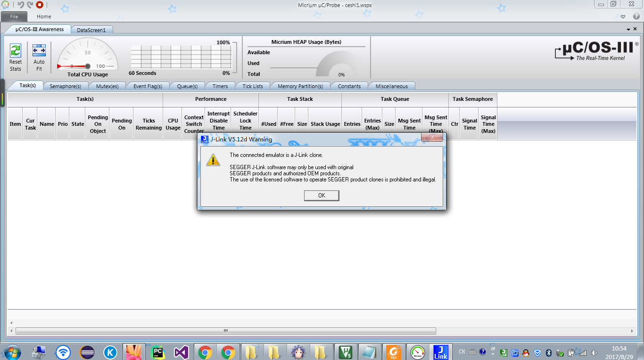The width and height of the screenshot is (644, 360).
Task: Click the µC/OS-III Real-Time Kernel logo
Action: click(x=597, y=51)
